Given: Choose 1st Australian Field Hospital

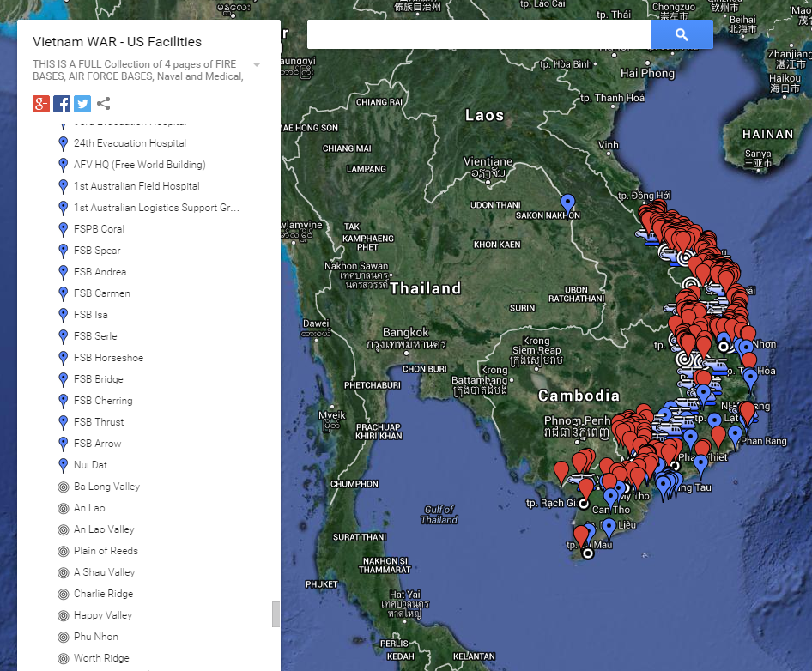Looking at the screenshot, I should pos(136,186).
